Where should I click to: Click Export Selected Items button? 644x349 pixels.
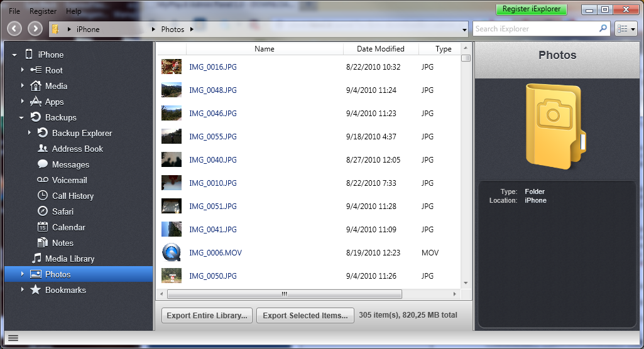[x=305, y=315]
